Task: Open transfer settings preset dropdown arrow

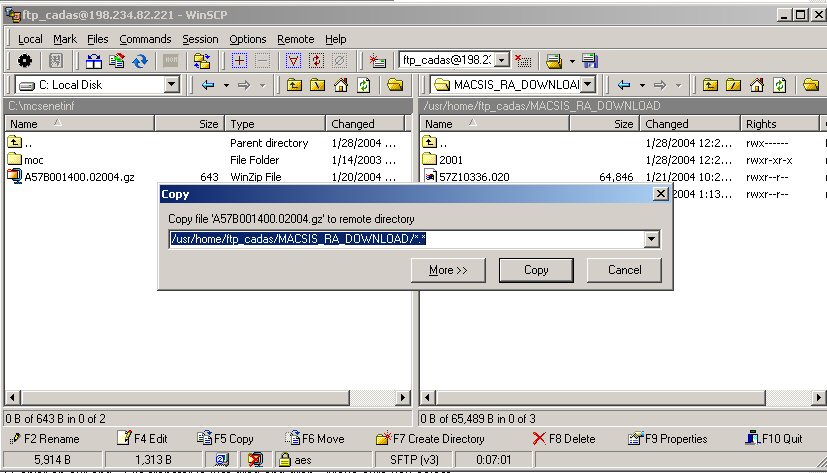Action: [x=572, y=61]
